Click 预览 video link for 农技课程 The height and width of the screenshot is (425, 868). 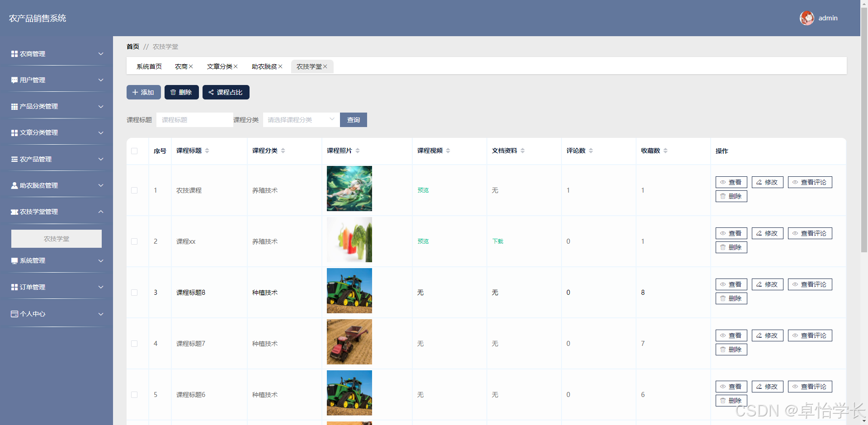click(423, 190)
